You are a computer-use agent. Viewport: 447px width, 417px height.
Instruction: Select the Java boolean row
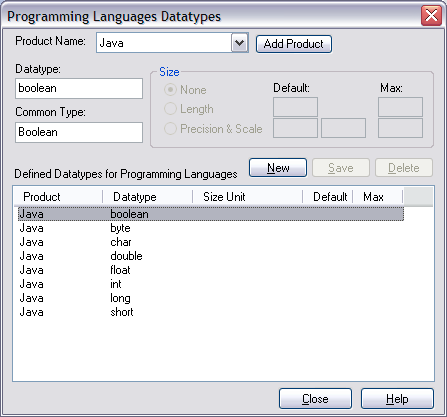[211, 214]
